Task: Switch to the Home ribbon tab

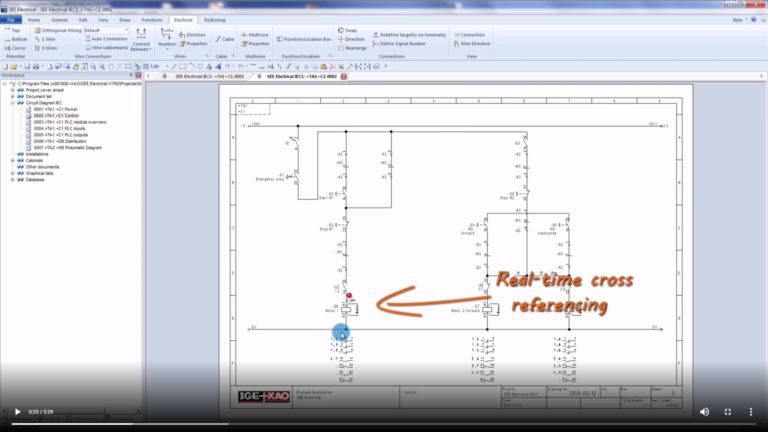Action: point(34,20)
